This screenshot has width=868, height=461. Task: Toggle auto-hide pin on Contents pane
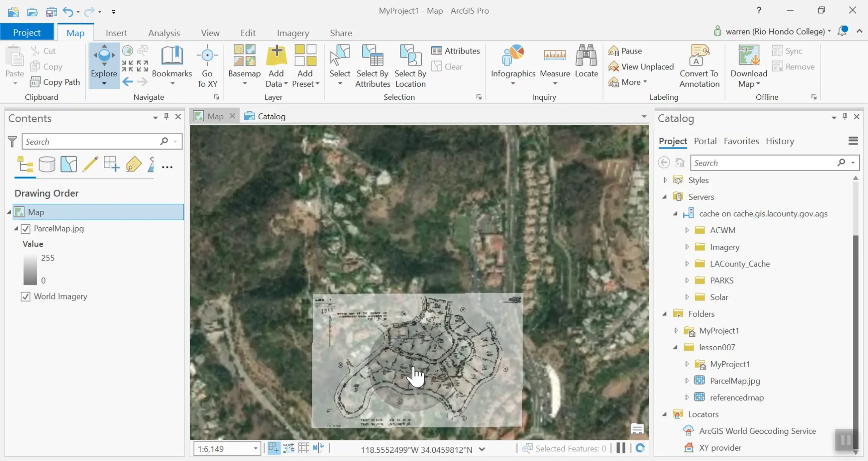(166, 117)
